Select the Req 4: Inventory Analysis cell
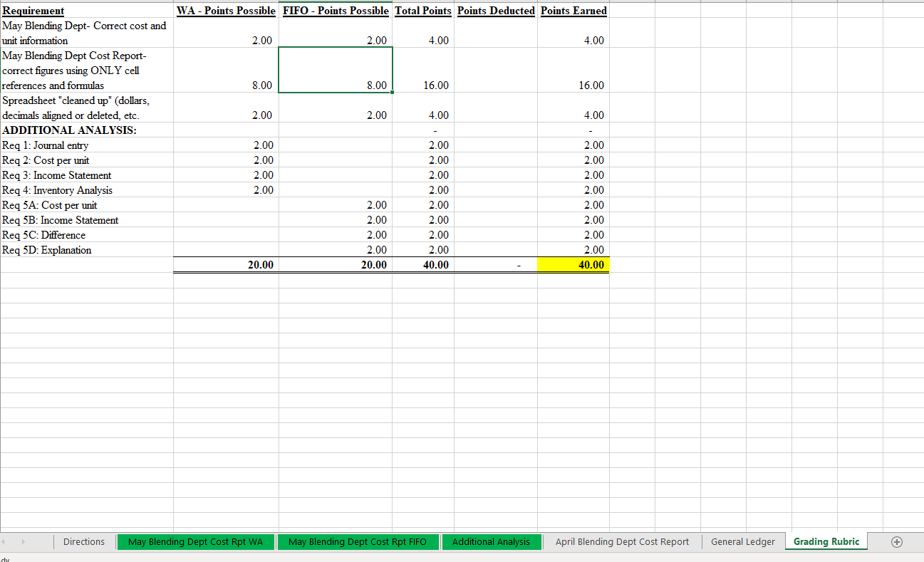Screen dimensions: 924x562 [x=87, y=190]
